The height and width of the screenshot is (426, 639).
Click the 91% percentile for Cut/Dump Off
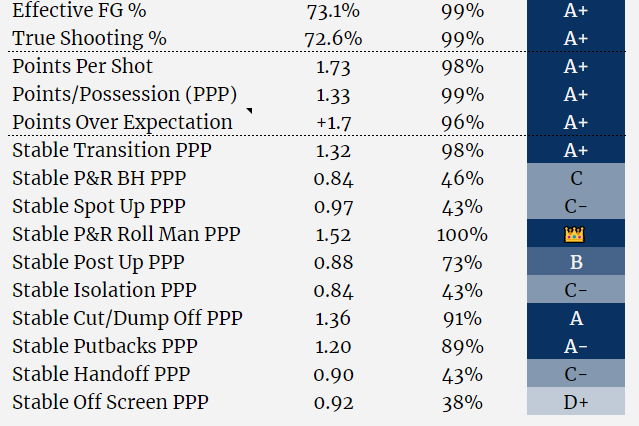[x=462, y=319]
